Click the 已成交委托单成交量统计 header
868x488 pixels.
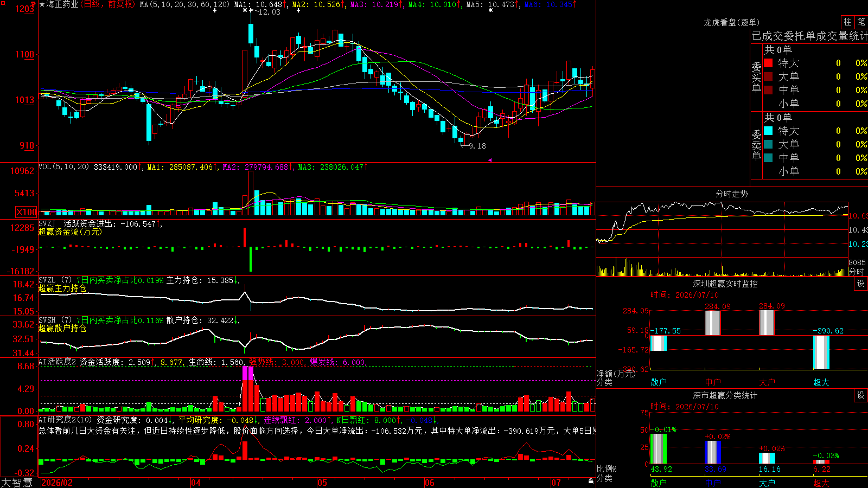[x=809, y=36]
